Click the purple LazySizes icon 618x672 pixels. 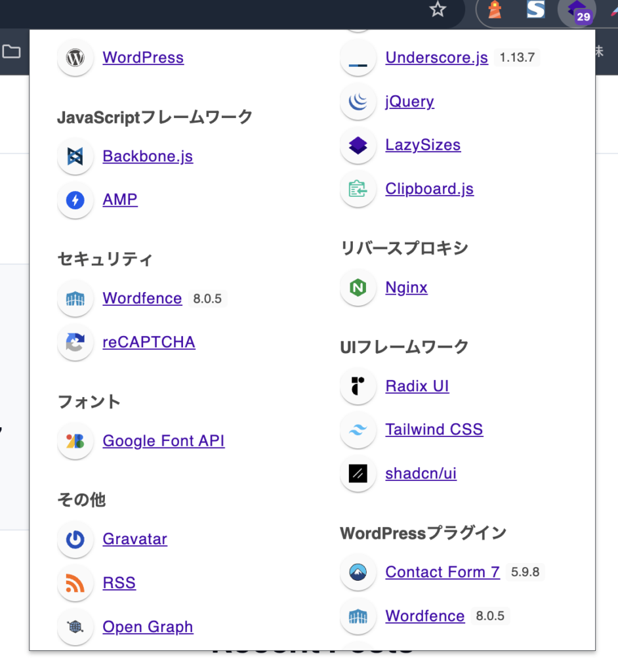tap(358, 145)
